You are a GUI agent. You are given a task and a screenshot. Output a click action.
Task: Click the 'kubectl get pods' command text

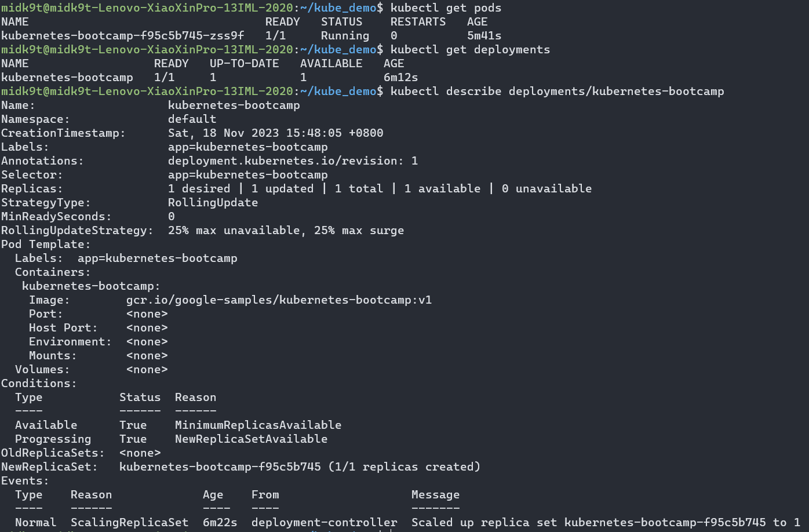[446, 8]
